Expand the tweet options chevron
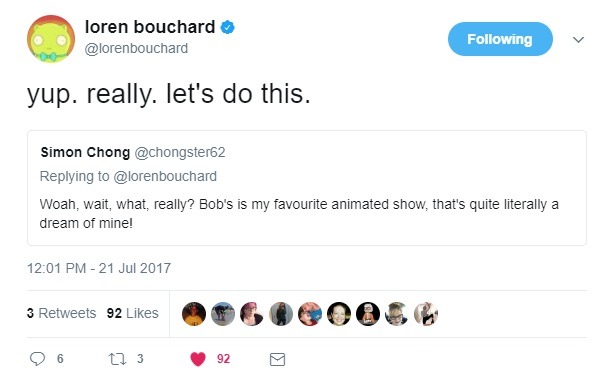Viewport: 606px width, 388px height. coord(578,39)
